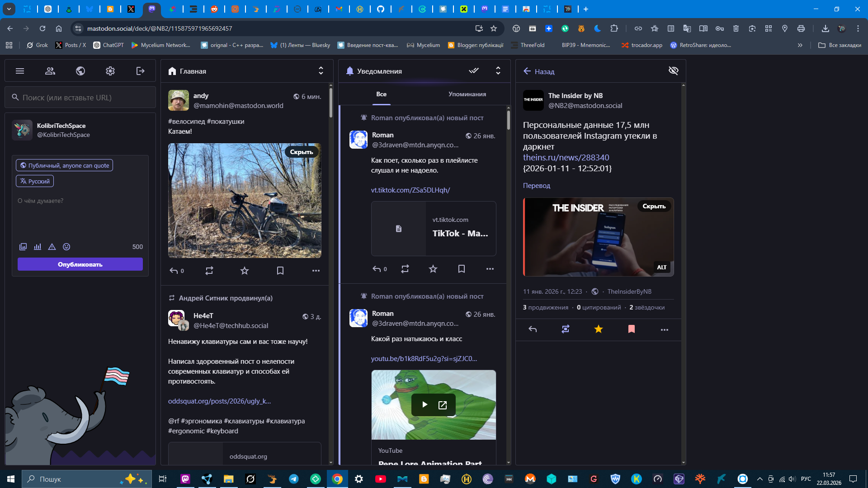Click the notifications column scrollbar
This screenshot has height=488, width=868.
tap(508, 121)
